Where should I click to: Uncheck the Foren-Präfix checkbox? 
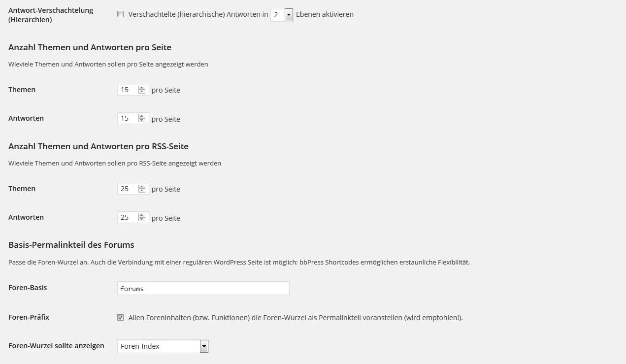coord(120,318)
